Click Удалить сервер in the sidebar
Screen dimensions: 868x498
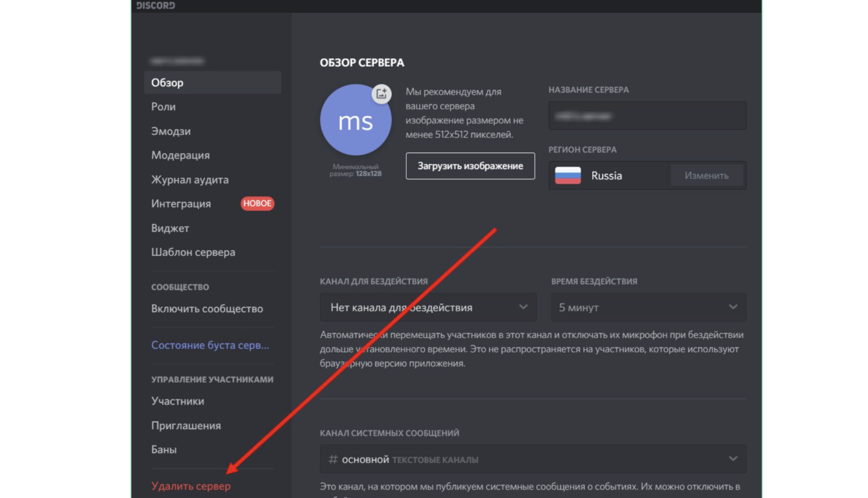pos(191,486)
